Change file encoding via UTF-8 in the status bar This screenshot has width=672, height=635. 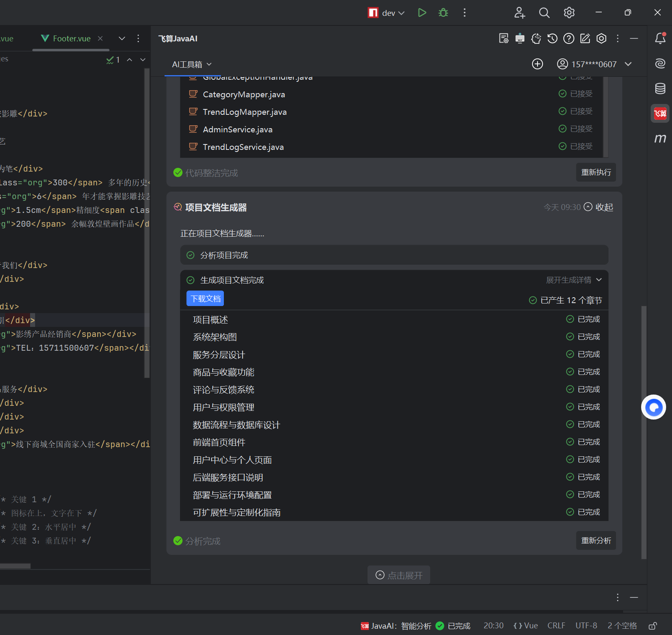[586, 625]
